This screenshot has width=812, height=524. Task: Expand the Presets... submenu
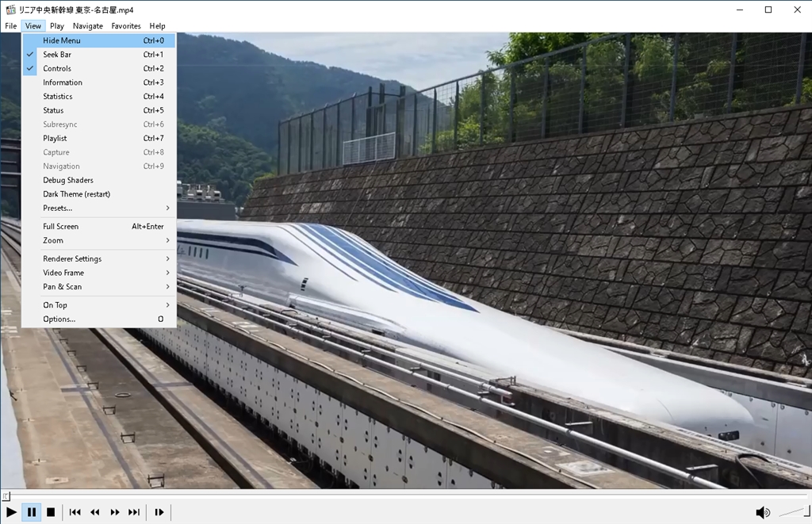99,208
